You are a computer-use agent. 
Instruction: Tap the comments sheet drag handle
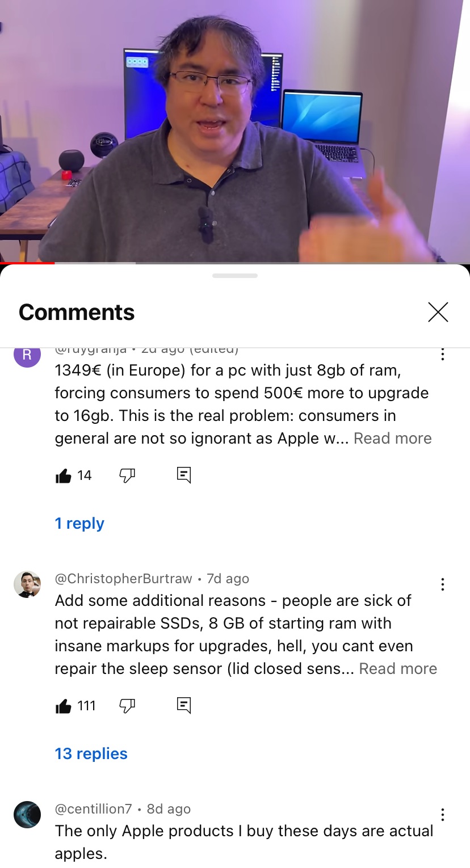point(235,276)
